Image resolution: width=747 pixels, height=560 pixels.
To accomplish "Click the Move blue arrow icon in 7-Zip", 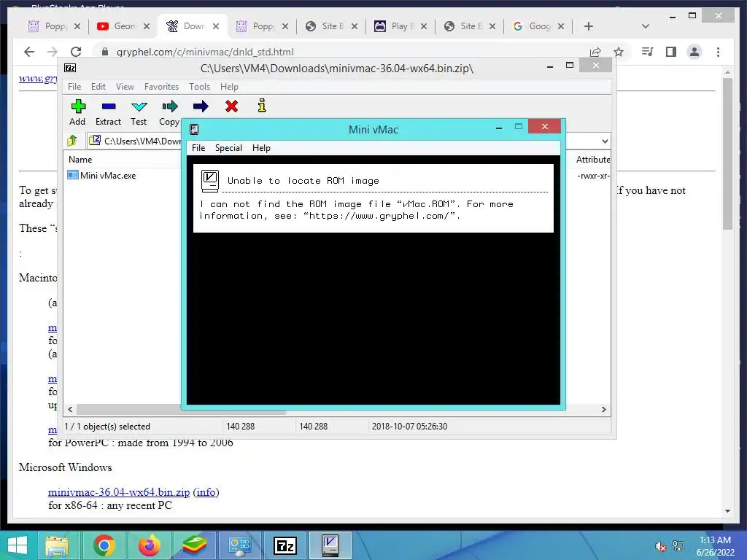I will 201,106.
